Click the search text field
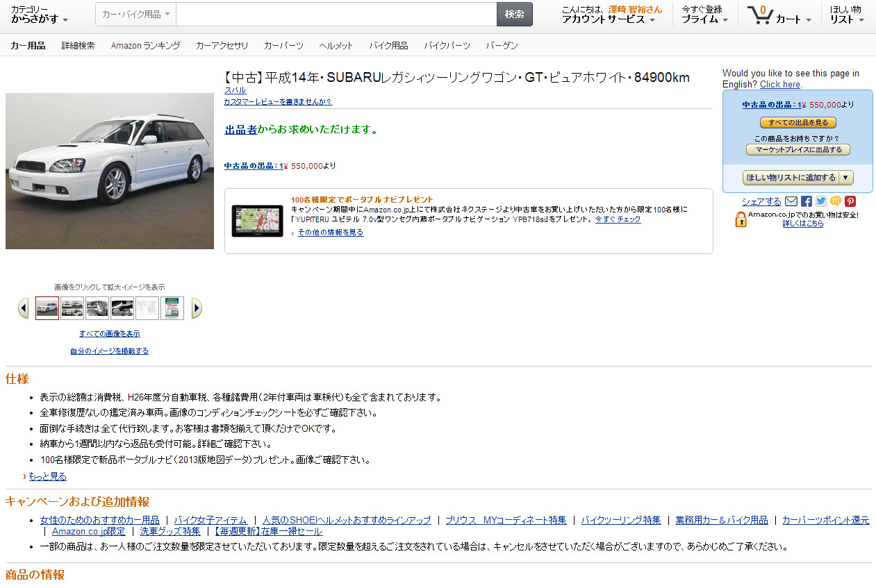 (x=336, y=14)
